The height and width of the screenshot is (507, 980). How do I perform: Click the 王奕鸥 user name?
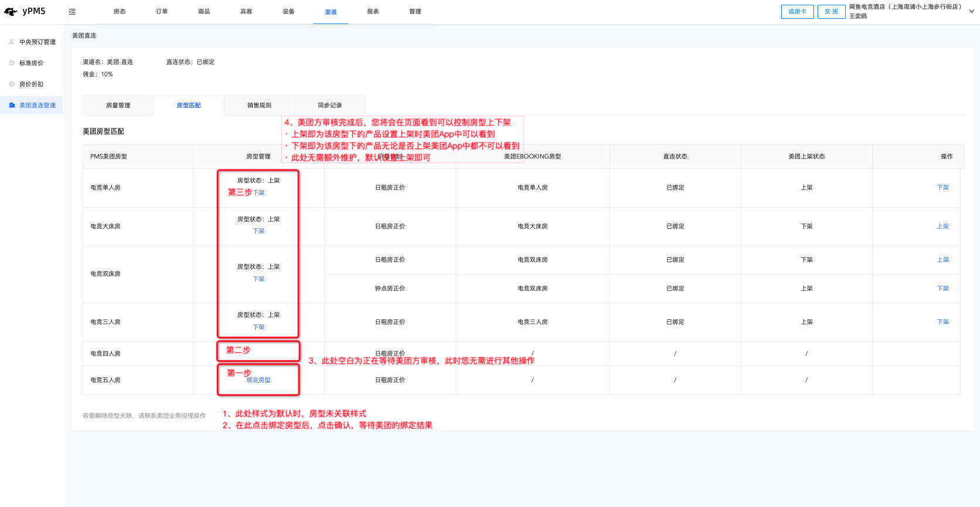point(858,16)
